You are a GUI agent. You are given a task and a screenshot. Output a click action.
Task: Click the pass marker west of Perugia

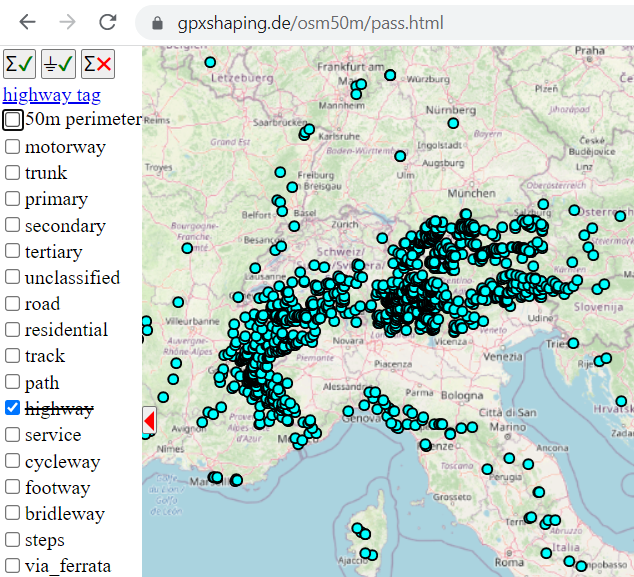487,469
